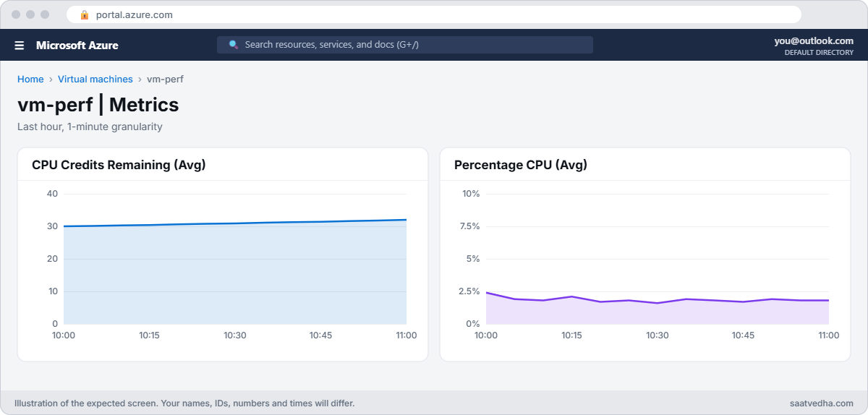The width and height of the screenshot is (868, 415).
Task: Click 10:15 on the CPU Credits time axis
Action: [149, 335]
